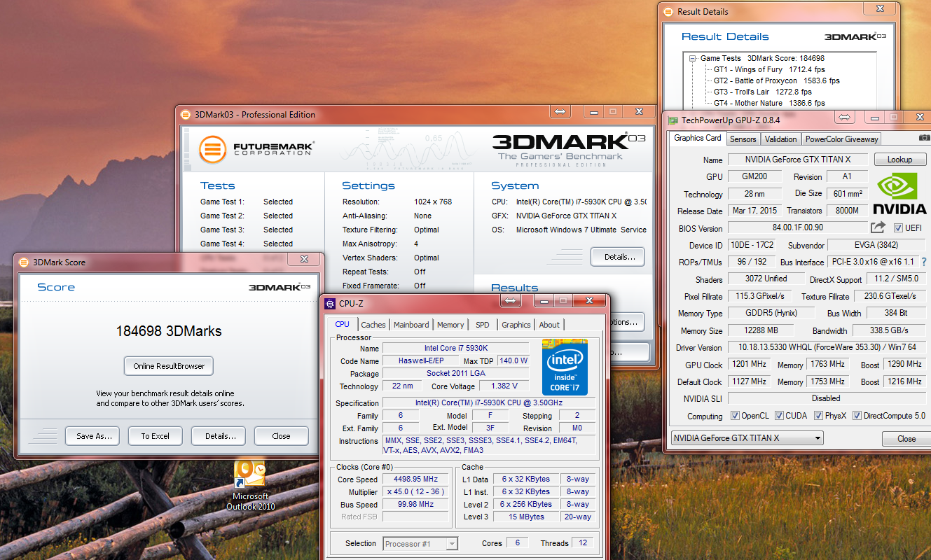
Task: Click the 3DMark Score window title bar icon
Action: pyautogui.click(x=24, y=262)
